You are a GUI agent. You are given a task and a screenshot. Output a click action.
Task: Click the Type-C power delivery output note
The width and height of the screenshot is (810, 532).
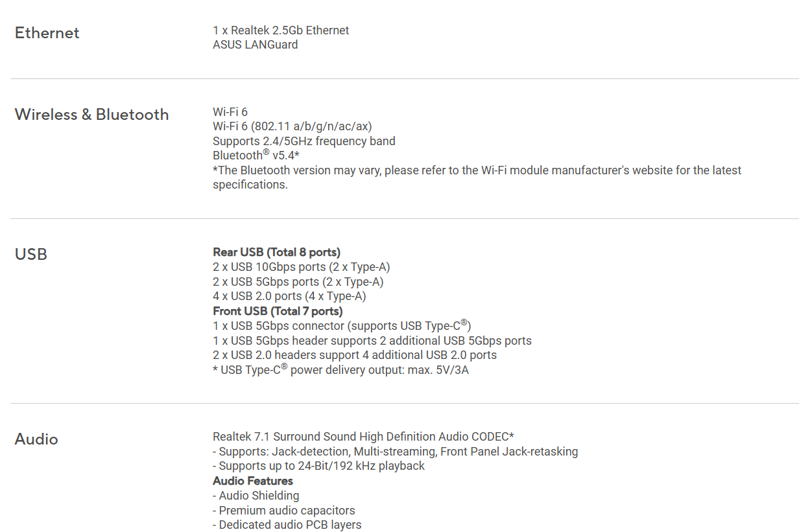[x=340, y=370]
